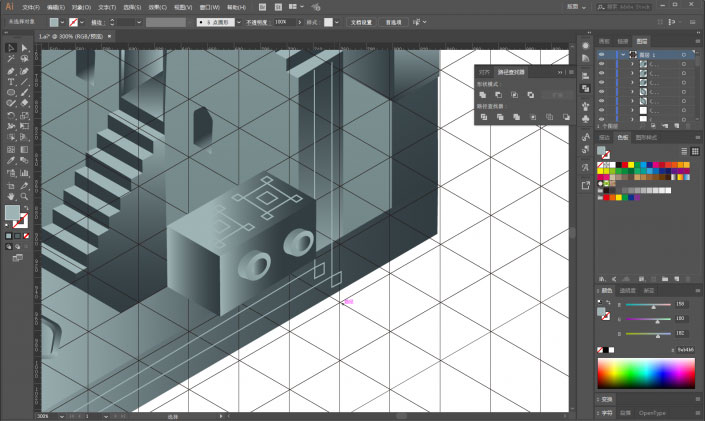Open graphic style dropdown in control bar
The image size is (705, 421).
(337, 22)
